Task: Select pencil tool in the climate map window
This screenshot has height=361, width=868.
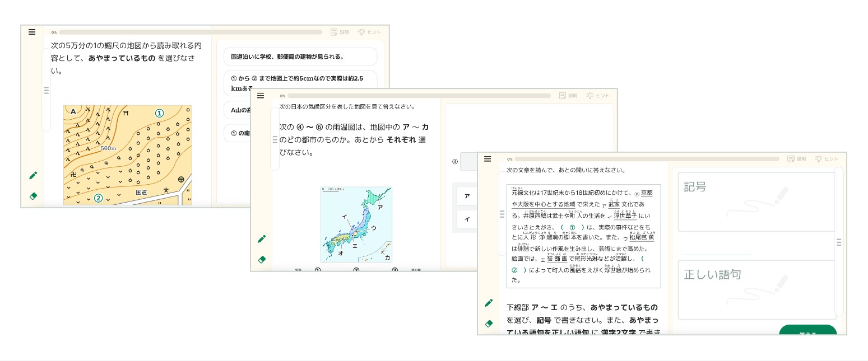Action: coord(261,239)
